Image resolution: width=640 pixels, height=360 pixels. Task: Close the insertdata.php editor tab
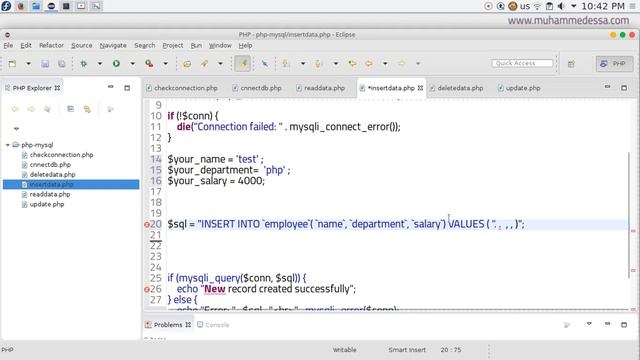(x=420, y=88)
